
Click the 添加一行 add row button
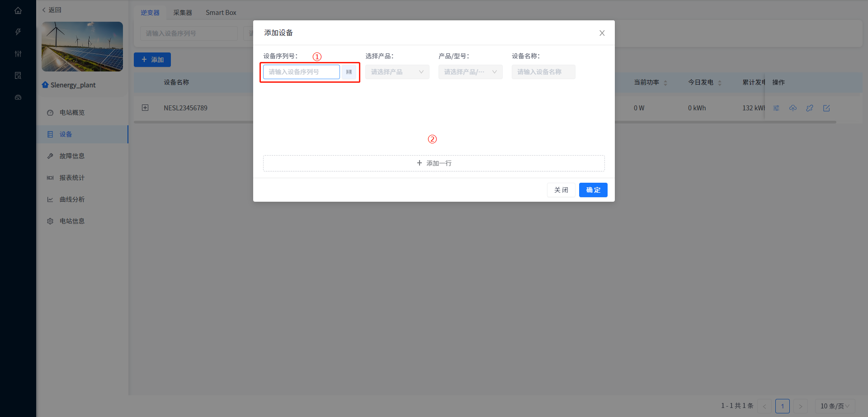pos(434,163)
